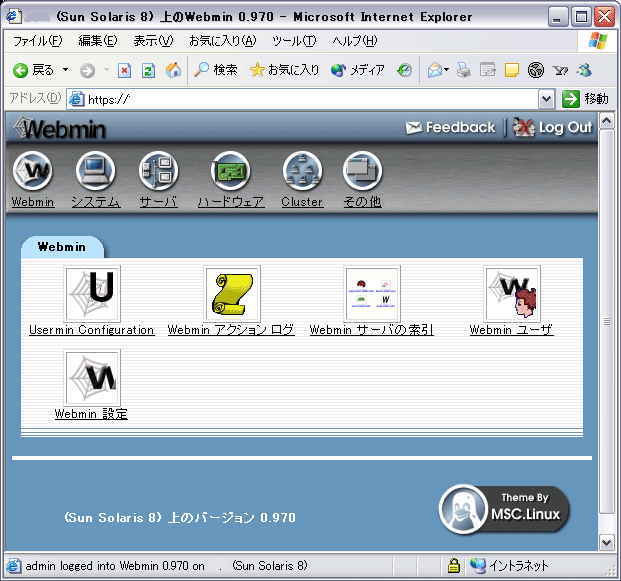Image resolution: width=621 pixels, height=581 pixels.
Task: Click Webmin サーバの索引 text link
Action: pyautogui.click(x=372, y=330)
